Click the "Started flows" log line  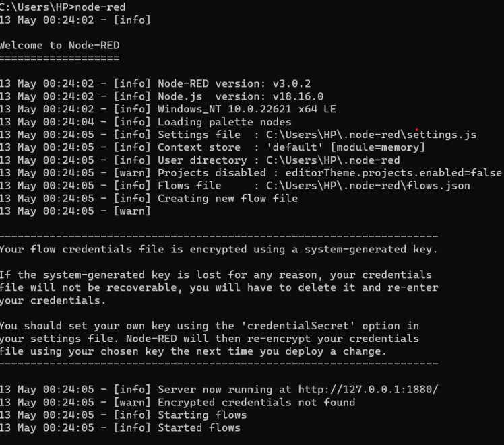coord(199,427)
